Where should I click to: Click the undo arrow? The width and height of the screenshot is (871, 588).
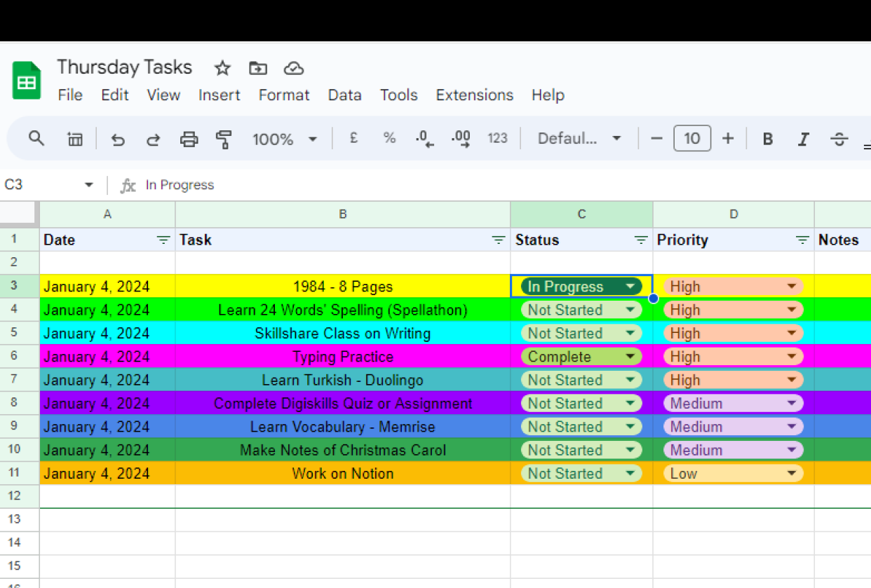pyautogui.click(x=118, y=139)
